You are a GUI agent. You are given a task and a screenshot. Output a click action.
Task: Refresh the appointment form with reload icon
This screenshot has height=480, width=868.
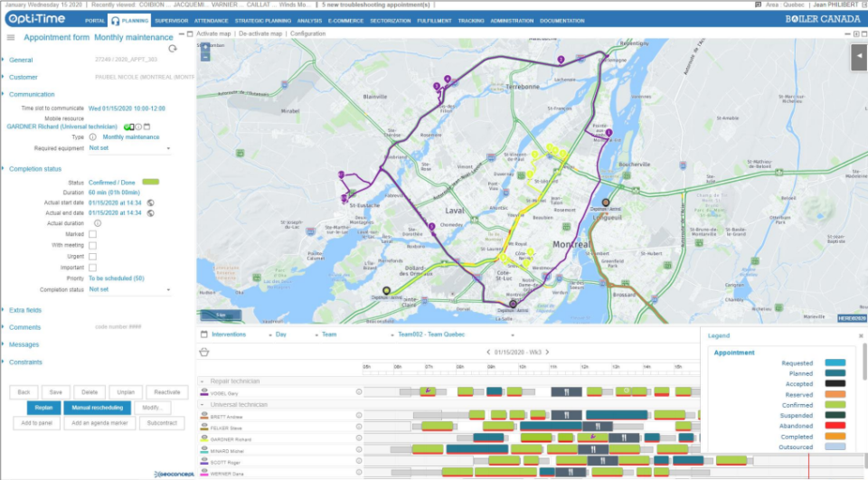tap(173, 49)
